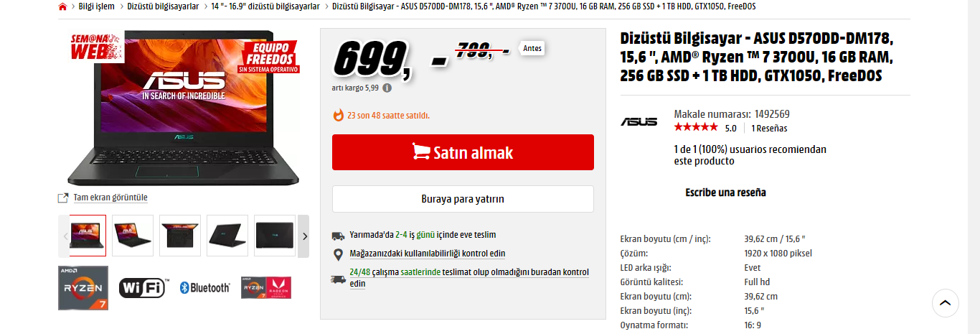The width and height of the screenshot is (980, 334).
Task: Go to the home page via house icon
Action: 62,6
